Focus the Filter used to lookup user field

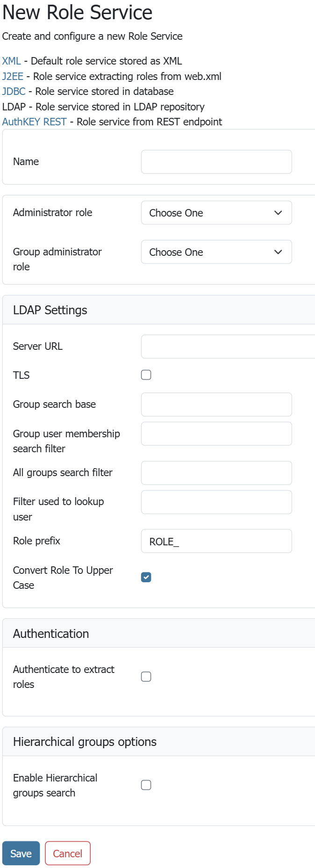click(x=216, y=502)
